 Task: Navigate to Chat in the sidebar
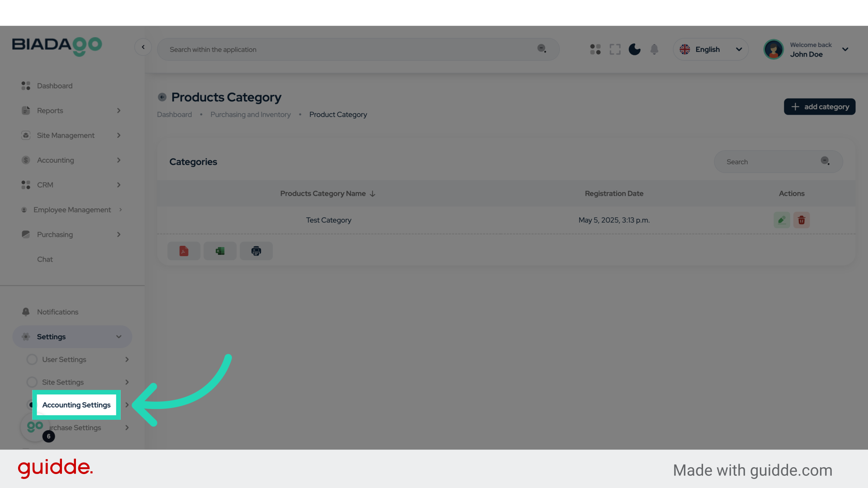point(45,259)
